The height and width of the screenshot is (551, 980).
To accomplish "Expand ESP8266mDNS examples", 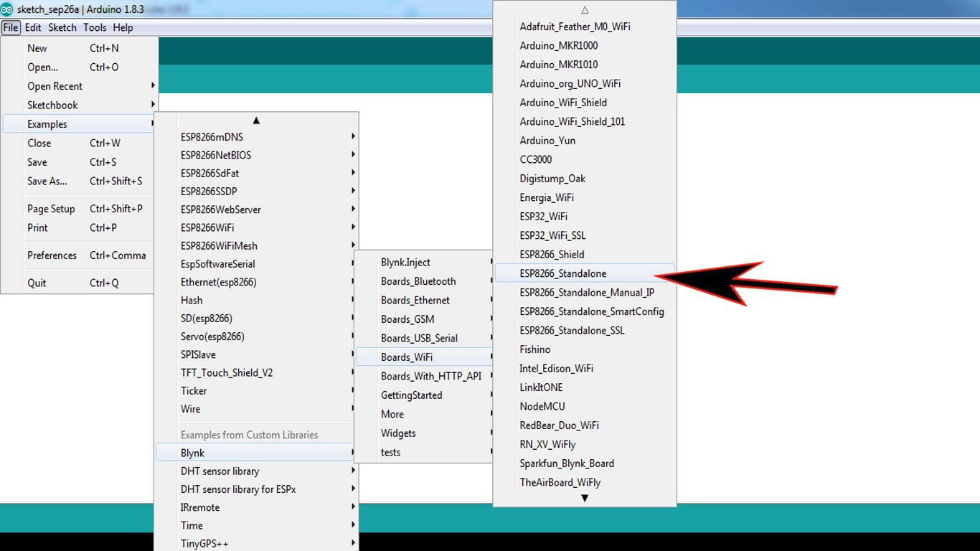I will coord(256,136).
